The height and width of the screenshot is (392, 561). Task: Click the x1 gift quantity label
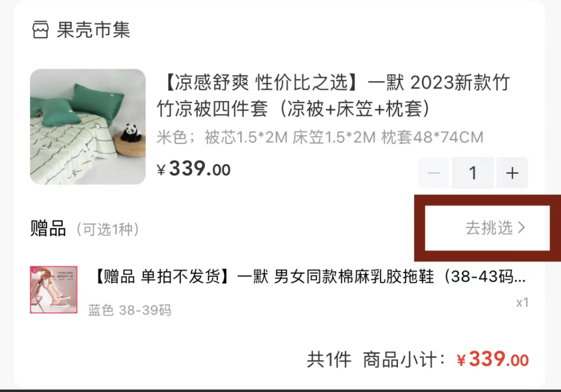(522, 303)
